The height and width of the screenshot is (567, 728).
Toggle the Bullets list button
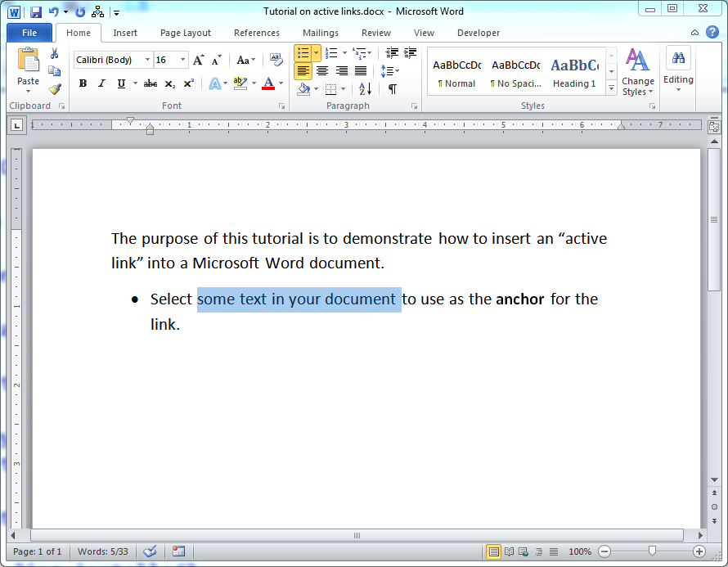303,53
